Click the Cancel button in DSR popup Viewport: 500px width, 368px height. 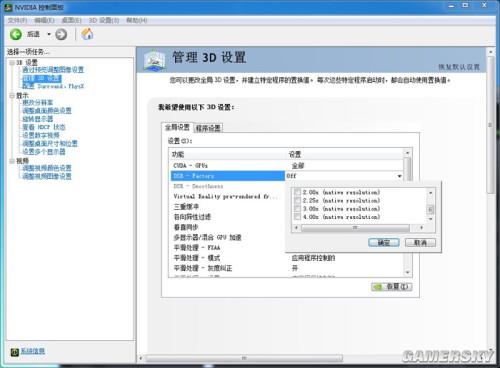[420, 242]
